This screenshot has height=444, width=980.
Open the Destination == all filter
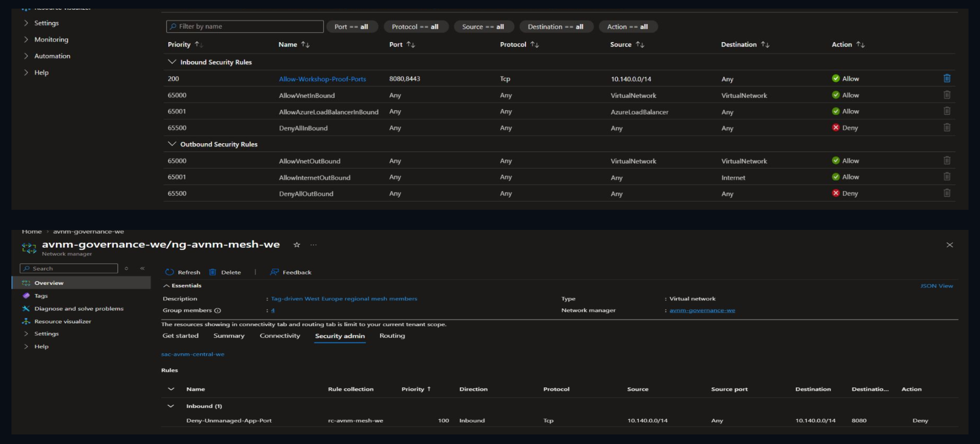pos(556,27)
